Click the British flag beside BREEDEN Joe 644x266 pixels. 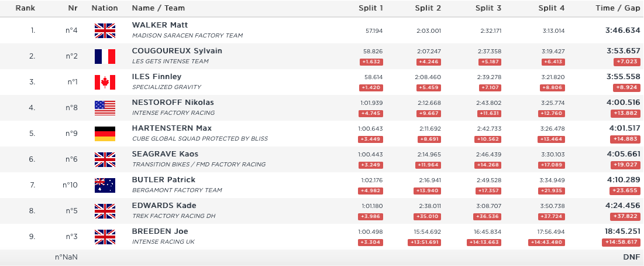pos(105,237)
